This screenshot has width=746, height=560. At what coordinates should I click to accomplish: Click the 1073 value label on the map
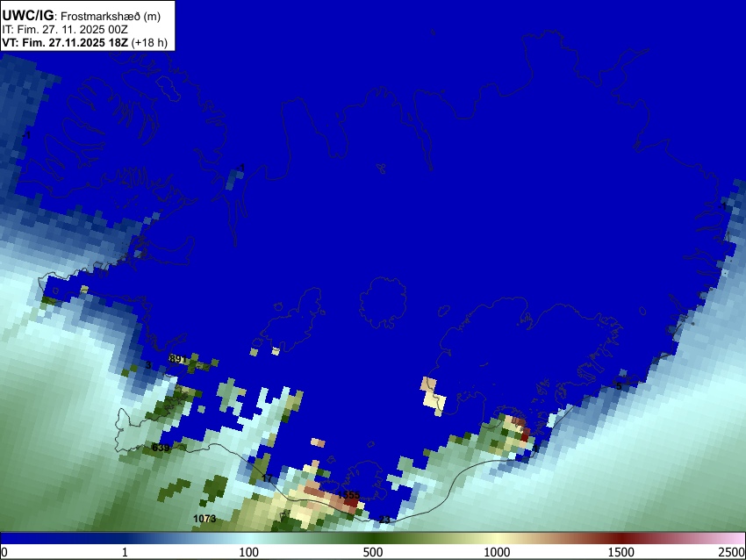click(x=204, y=519)
